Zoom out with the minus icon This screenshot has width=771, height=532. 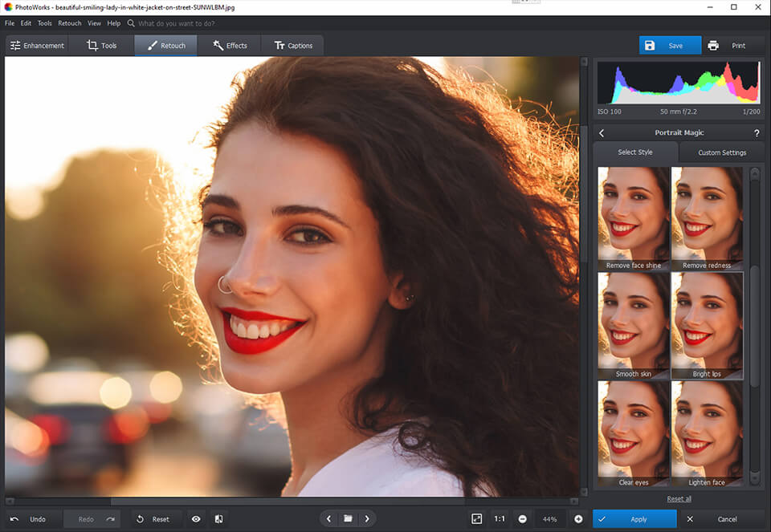pos(523,519)
